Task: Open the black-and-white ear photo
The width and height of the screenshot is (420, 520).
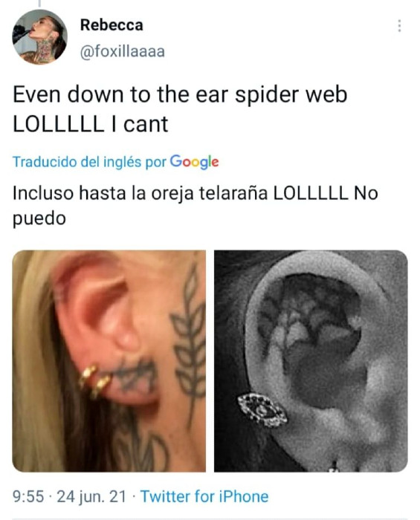Action: point(311,361)
